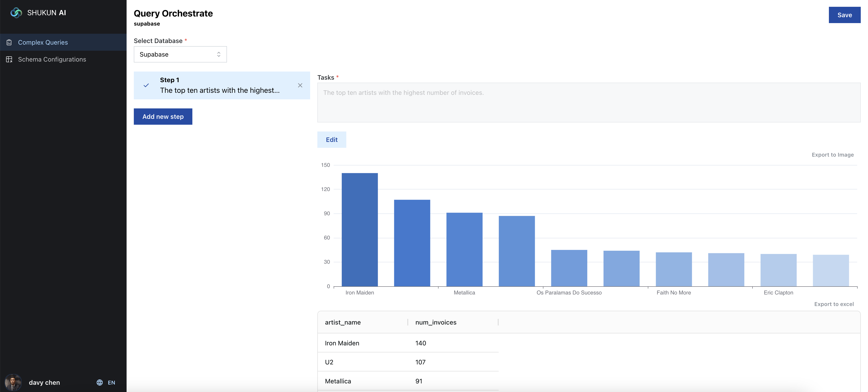The image size is (868, 392).
Task: Open the Complex Queries menu item
Action: [43, 43]
